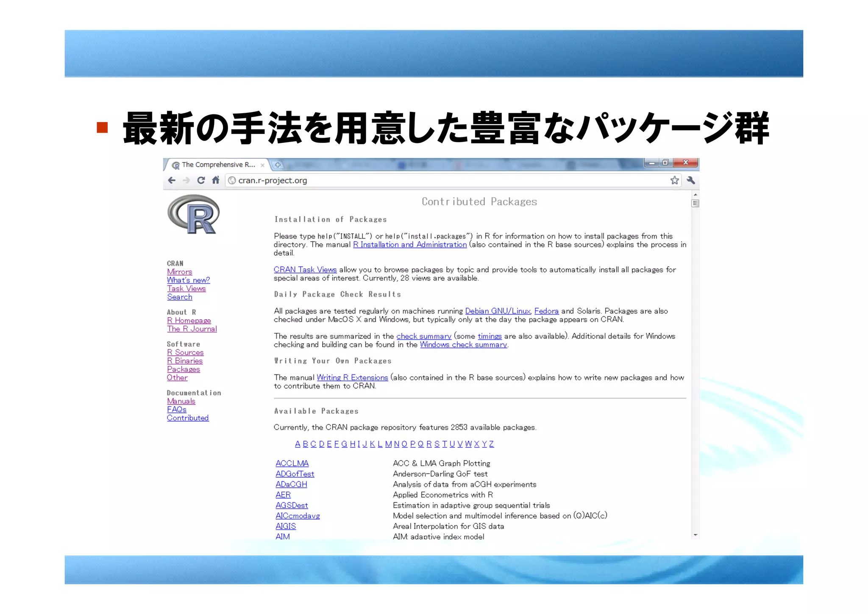This screenshot has width=868, height=614.
Task: Click the vertical scrollbar thumb
Action: click(695, 203)
